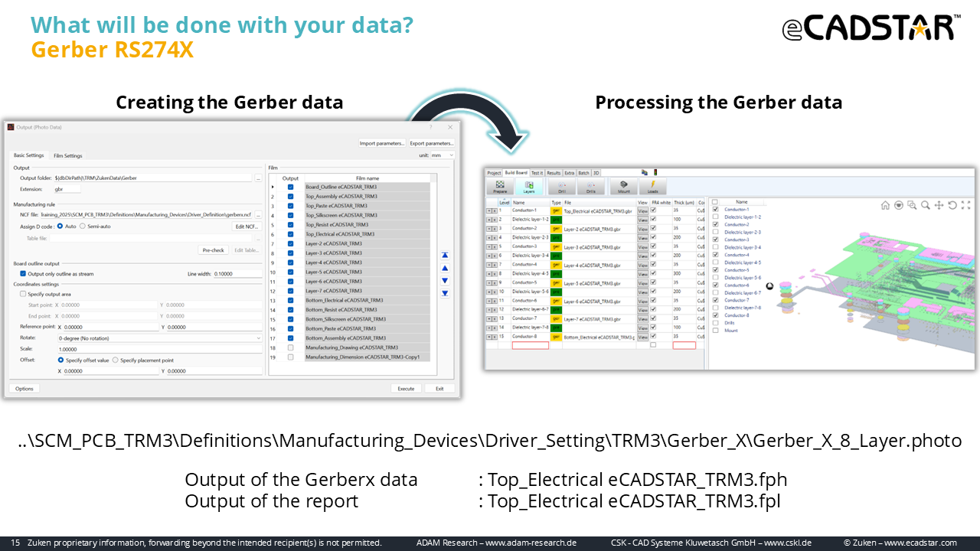
Task: Toggle Conductor-8 visibility checkbox in layer list
Action: point(716,315)
